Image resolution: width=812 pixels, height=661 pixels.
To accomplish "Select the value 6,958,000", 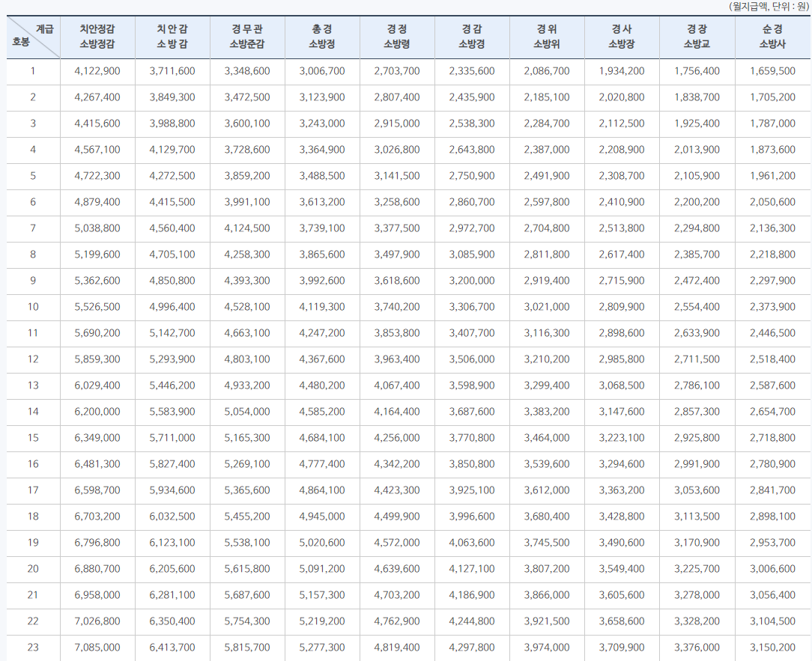I will click(97, 595).
